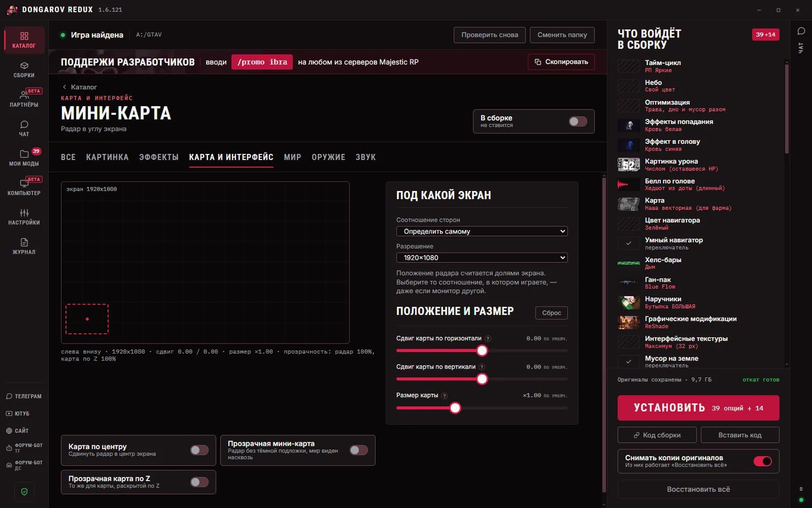Open the Чат section in left sidebar
812x508 pixels.
24,129
